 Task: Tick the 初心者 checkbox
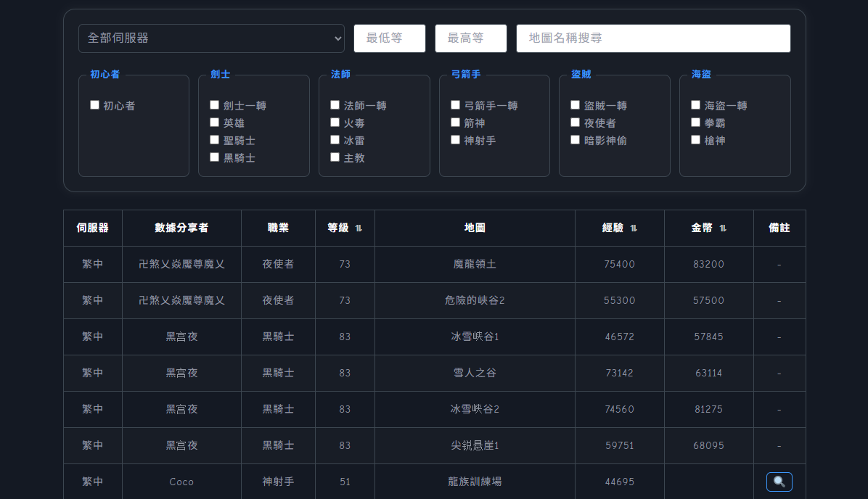94,104
